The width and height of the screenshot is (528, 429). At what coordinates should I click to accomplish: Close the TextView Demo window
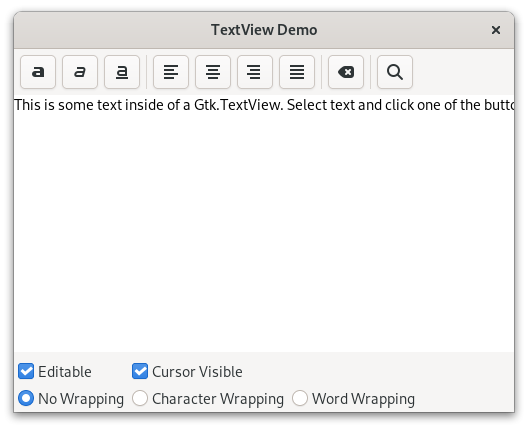point(496,30)
